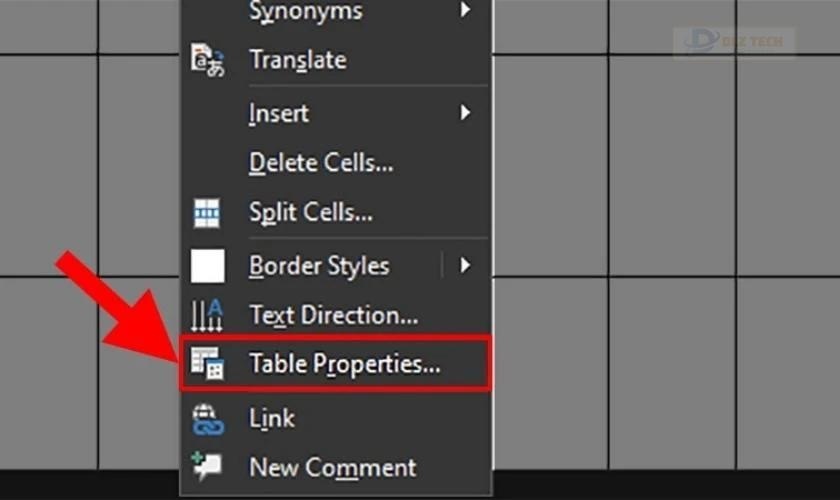Click the Table Properties icon
Image resolution: width=840 pixels, height=500 pixels.
(x=207, y=363)
